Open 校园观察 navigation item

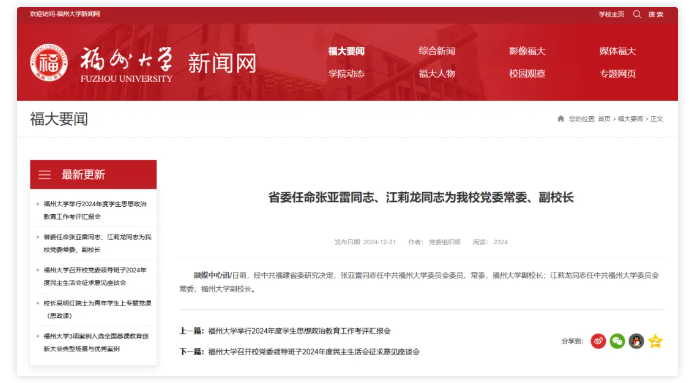click(527, 74)
